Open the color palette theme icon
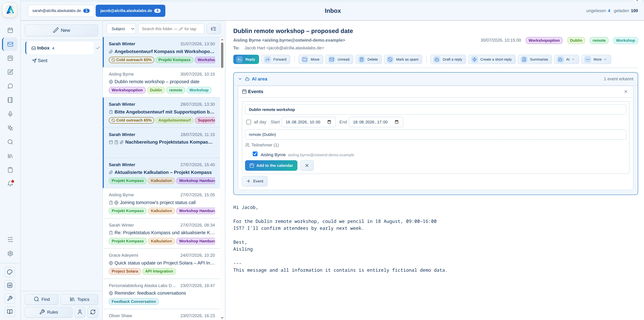Image resolution: width=644 pixels, height=320 pixels. [x=10, y=272]
